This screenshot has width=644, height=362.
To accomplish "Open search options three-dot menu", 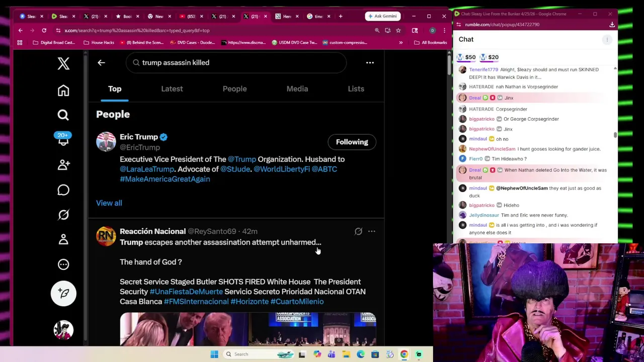I will click(370, 62).
